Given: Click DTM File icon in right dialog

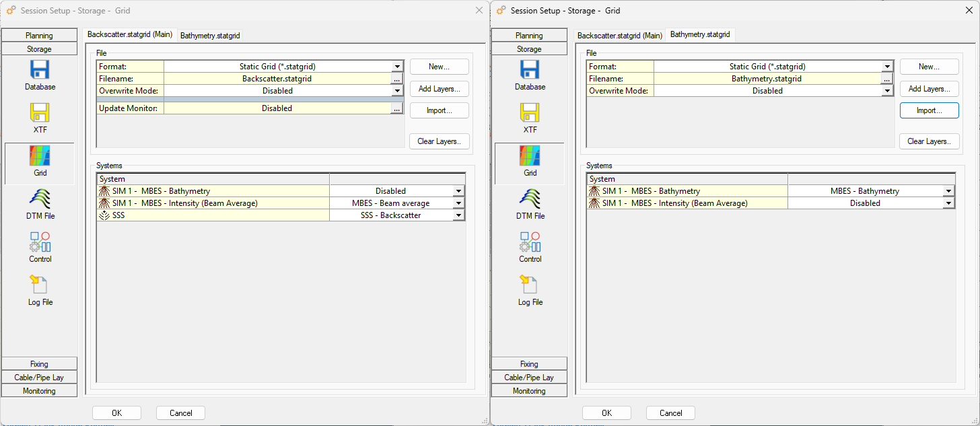Looking at the screenshot, I should tap(530, 199).
